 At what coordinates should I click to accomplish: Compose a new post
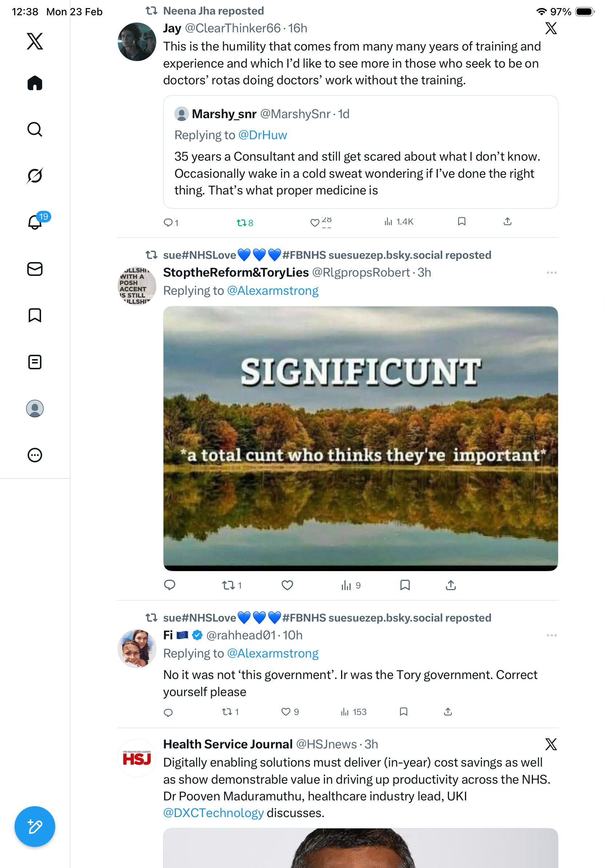(35, 827)
